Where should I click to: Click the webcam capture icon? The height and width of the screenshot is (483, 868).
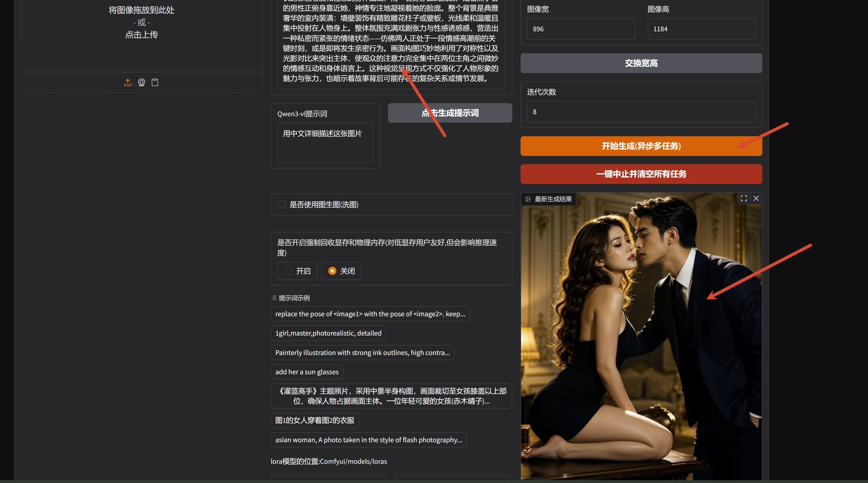tap(142, 82)
